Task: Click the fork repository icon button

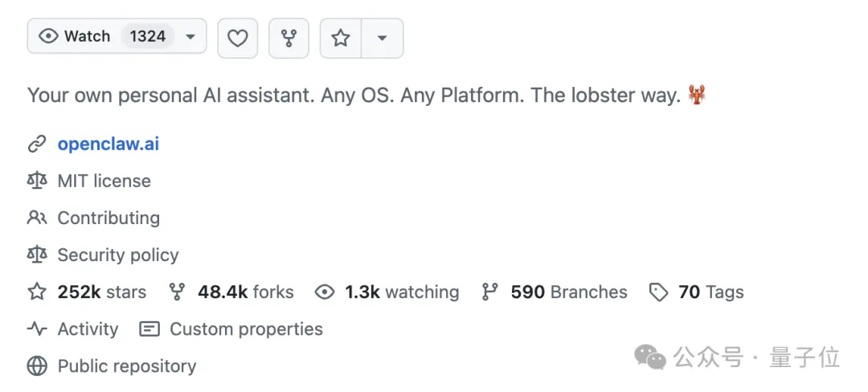Action: coord(289,38)
